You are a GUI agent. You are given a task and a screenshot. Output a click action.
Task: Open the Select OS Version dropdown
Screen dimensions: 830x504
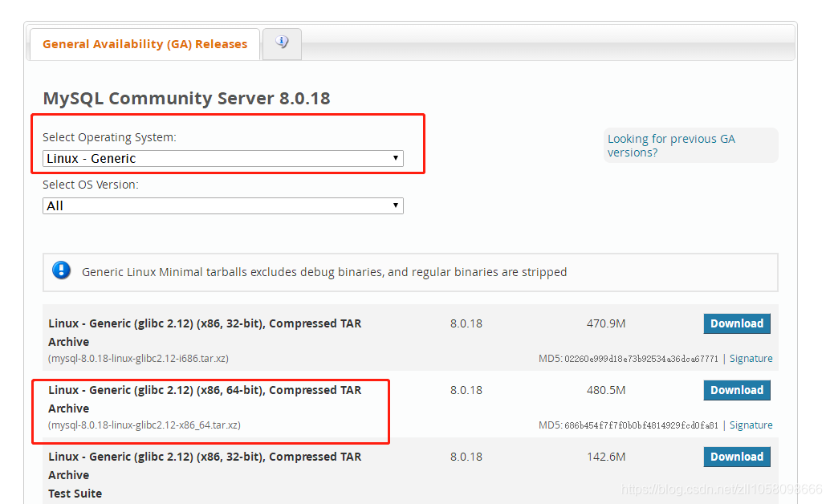(x=223, y=206)
